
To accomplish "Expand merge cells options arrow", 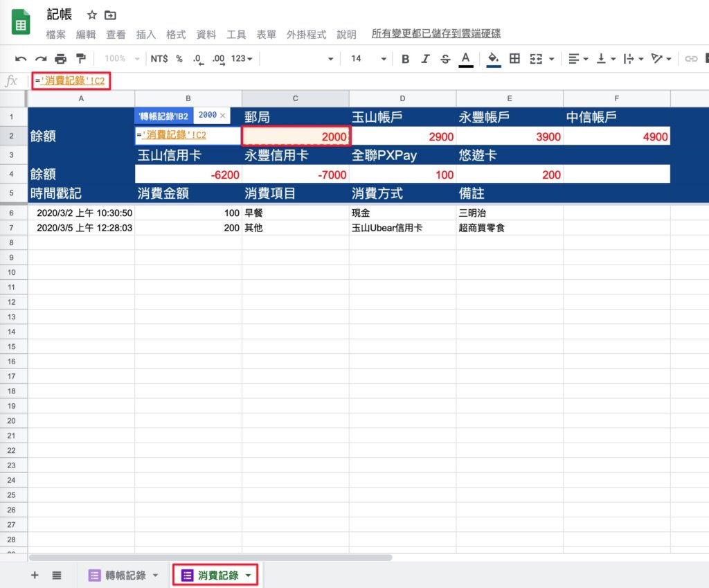I will point(552,60).
